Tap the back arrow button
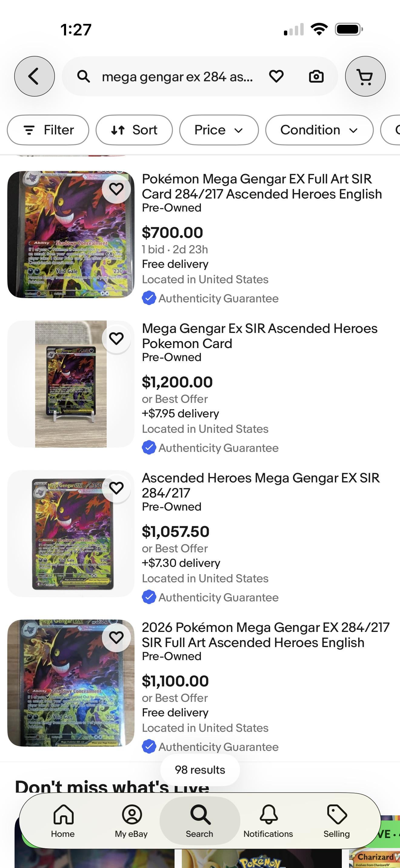Screen dimensions: 400x868 [x=34, y=76]
